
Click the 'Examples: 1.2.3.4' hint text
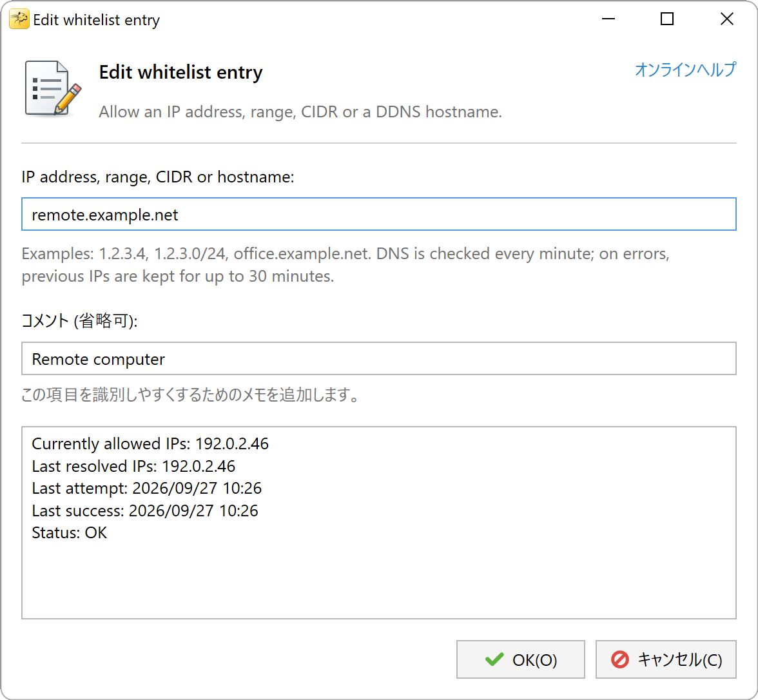345,264
